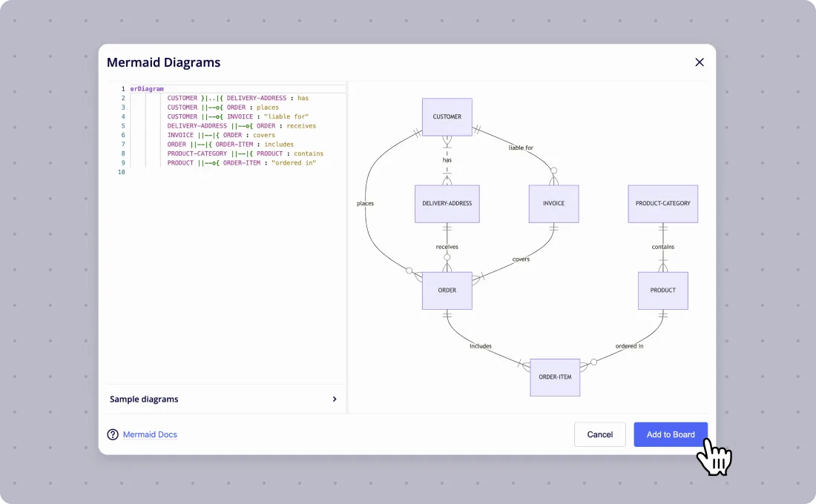
Task: Select the ORDER entity box
Action: coord(447,291)
